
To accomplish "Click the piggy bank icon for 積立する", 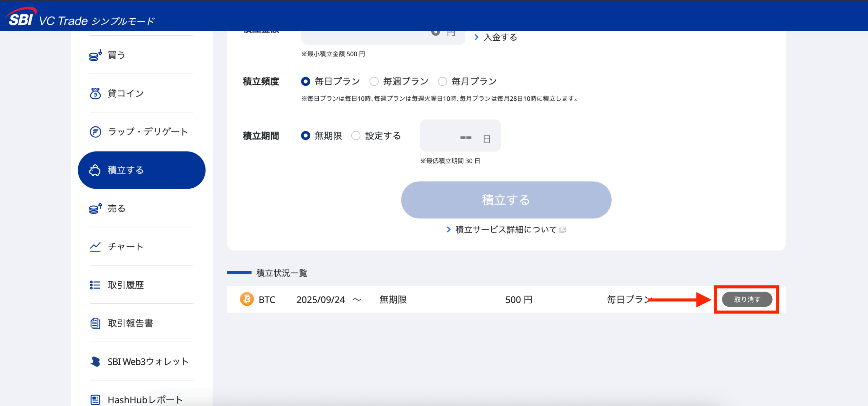I will tap(95, 170).
